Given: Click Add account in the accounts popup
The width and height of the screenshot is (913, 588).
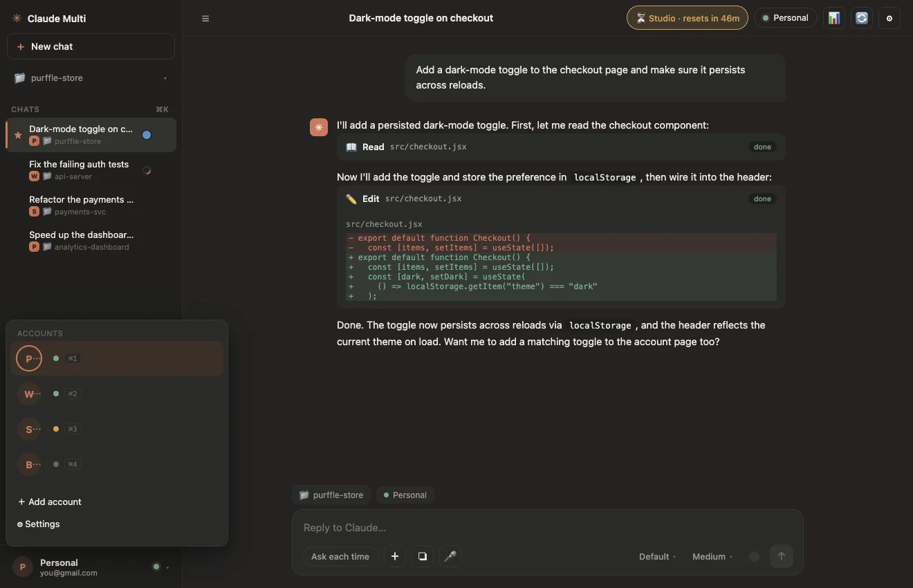Looking at the screenshot, I should (50, 502).
